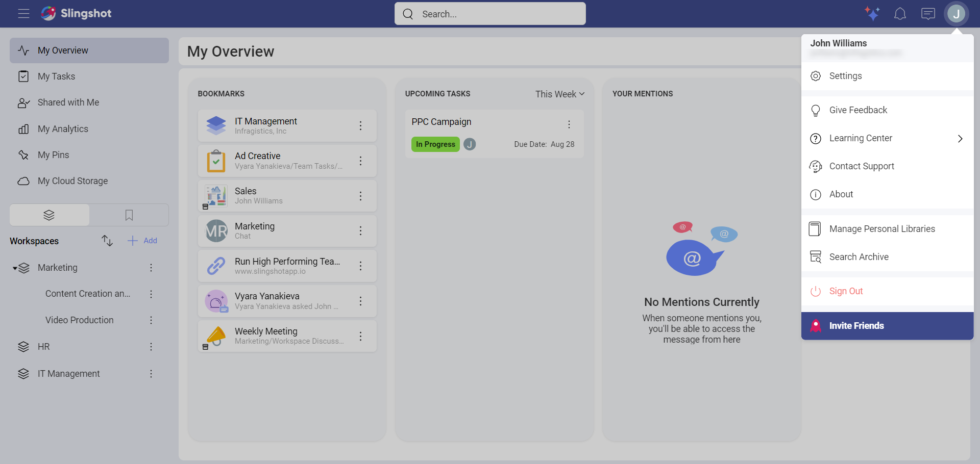
Task: Open the PPC Campaign task
Action: click(494, 134)
